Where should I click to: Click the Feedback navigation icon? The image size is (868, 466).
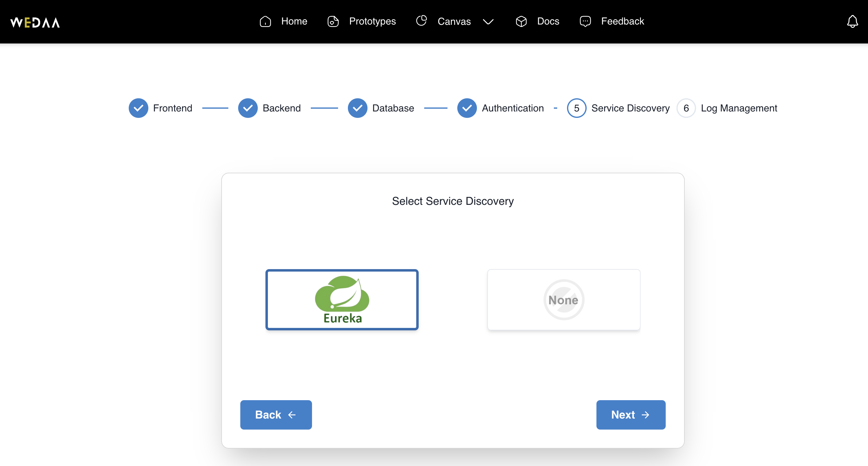tap(585, 21)
